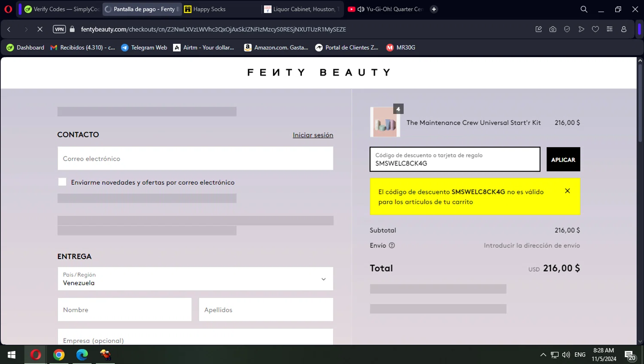This screenshot has width=644, height=364.
Task: Show hidden system tray icons
Action: tap(543, 355)
